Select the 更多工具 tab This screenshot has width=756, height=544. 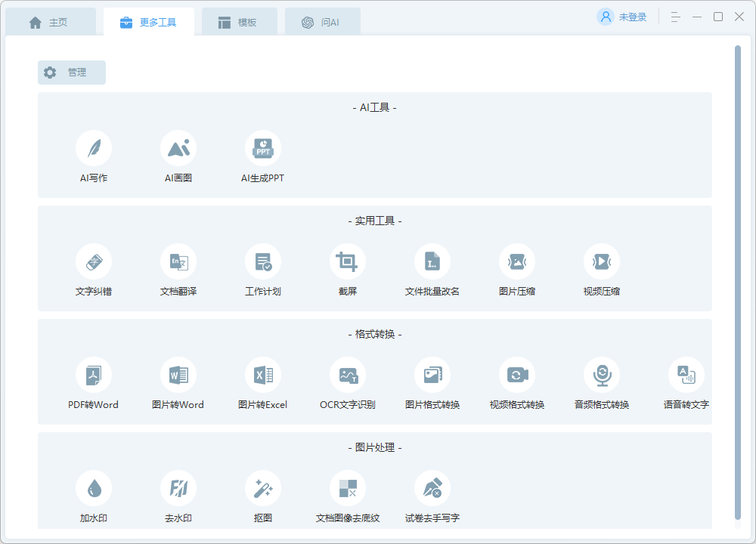coord(148,22)
